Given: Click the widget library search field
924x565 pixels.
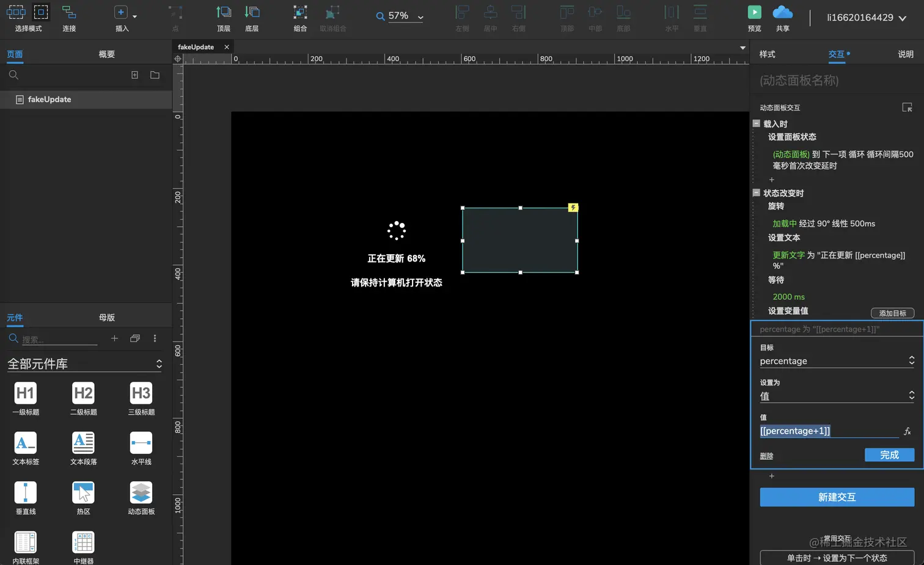Looking at the screenshot, I should (x=59, y=339).
